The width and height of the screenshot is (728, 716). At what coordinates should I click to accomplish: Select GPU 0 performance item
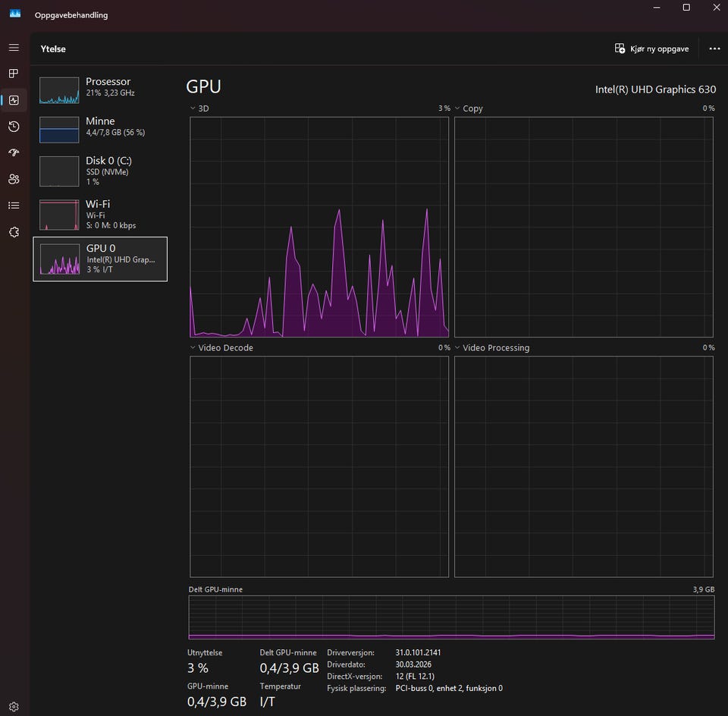(x=100, y=259)
